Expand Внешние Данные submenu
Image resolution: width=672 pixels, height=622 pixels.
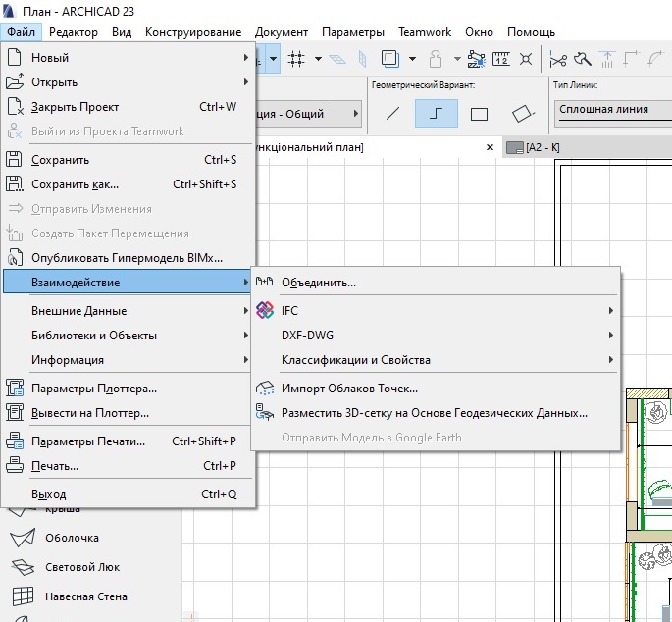click(x=128, y=310)
